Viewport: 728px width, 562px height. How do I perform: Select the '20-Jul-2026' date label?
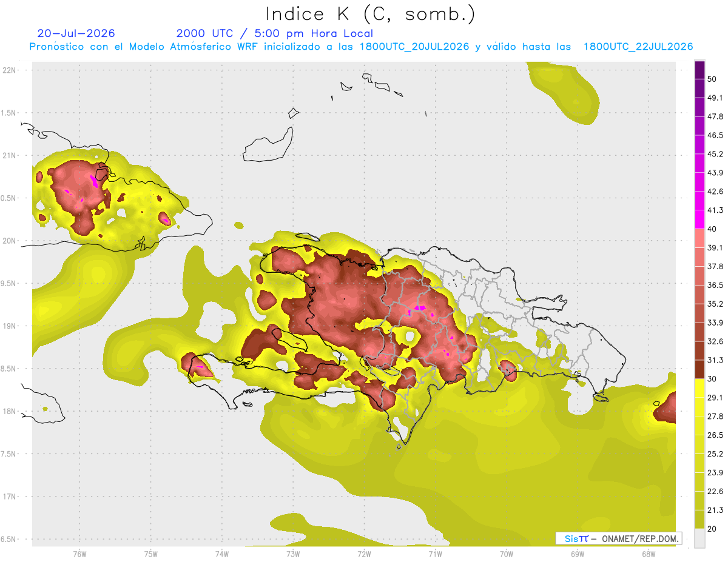[x=76, y=33]
